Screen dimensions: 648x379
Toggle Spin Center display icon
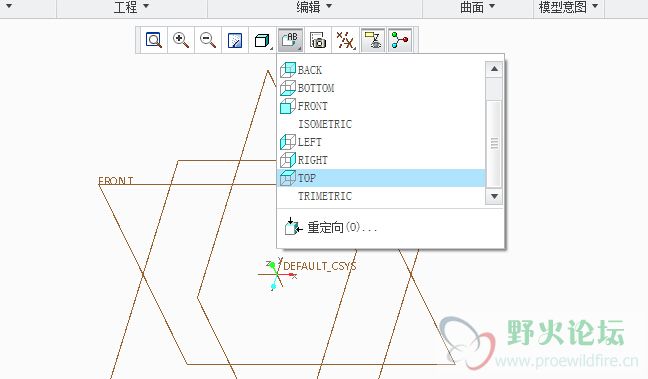400,40
